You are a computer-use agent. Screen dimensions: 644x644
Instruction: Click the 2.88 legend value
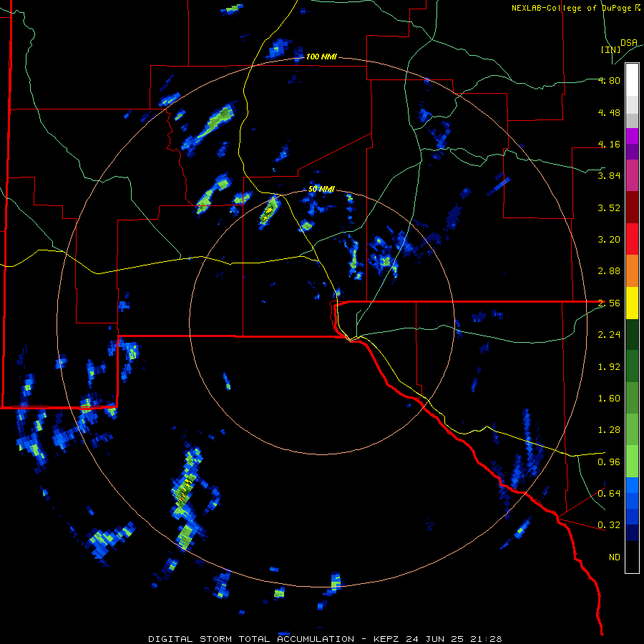pyautogui.click(x=609, y=271)
